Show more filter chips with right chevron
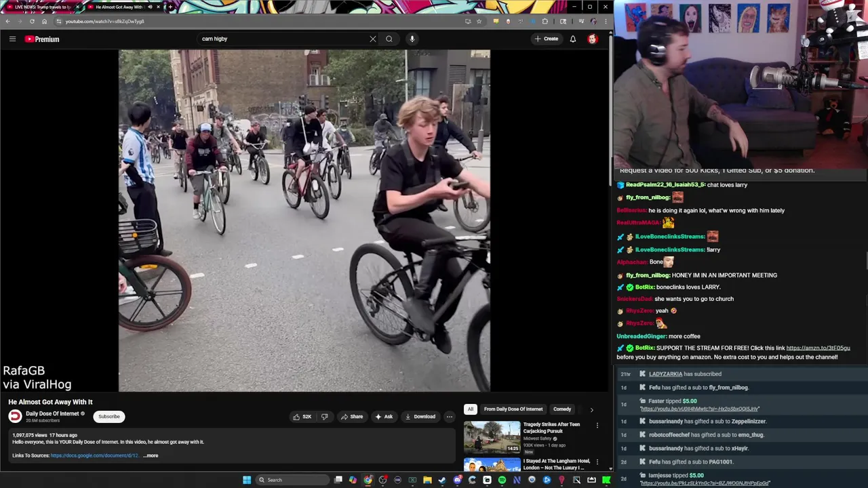 pos(591,409)
